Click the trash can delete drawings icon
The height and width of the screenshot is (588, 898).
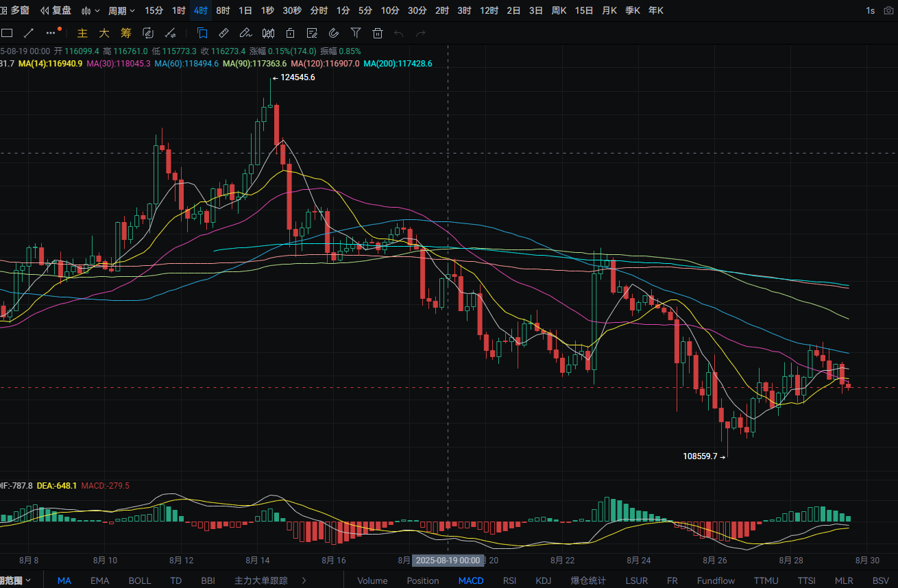click(x=377, y=32)
